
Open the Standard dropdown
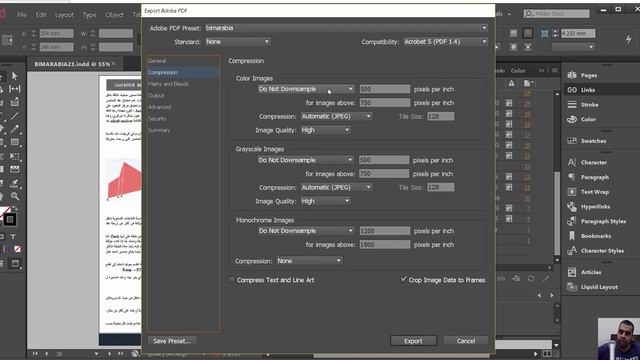point(237,42)
